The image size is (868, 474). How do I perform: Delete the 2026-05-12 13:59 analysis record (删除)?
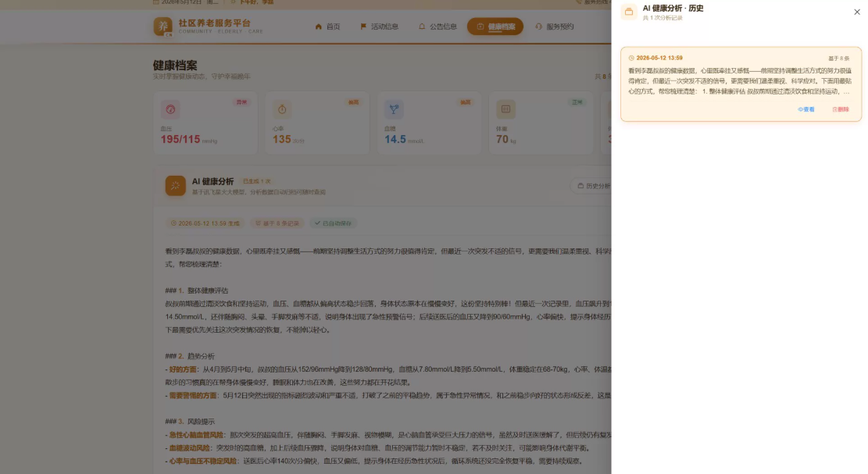(841, 109)
